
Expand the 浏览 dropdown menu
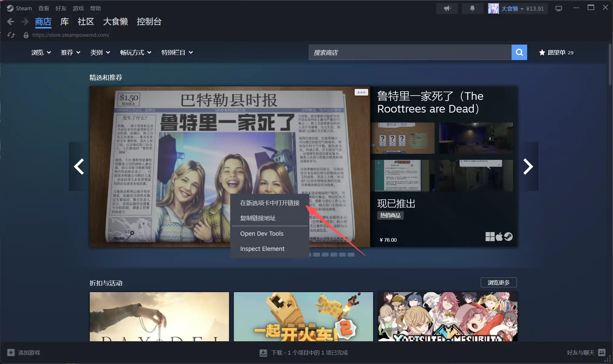tap(41, 52)
